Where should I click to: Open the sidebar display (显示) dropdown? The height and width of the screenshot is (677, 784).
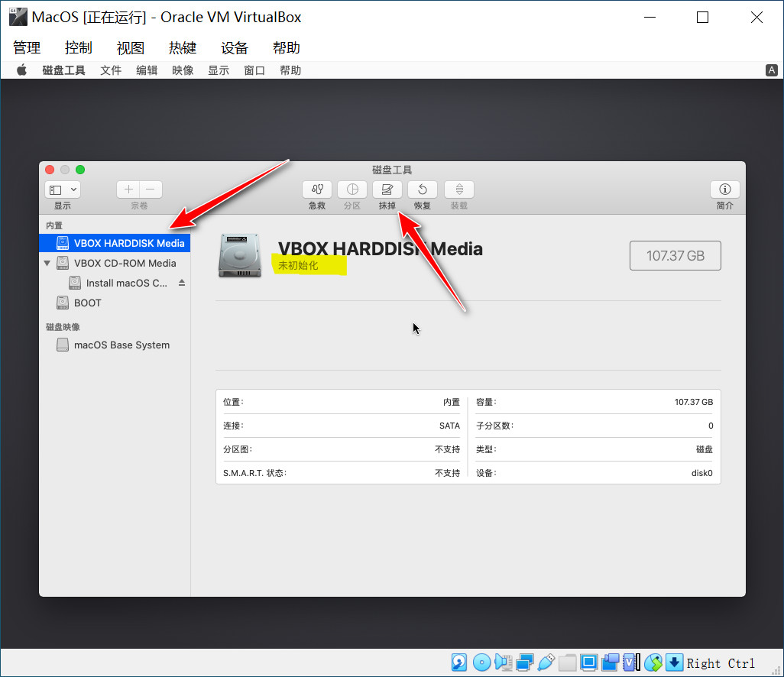pos(63,189)
